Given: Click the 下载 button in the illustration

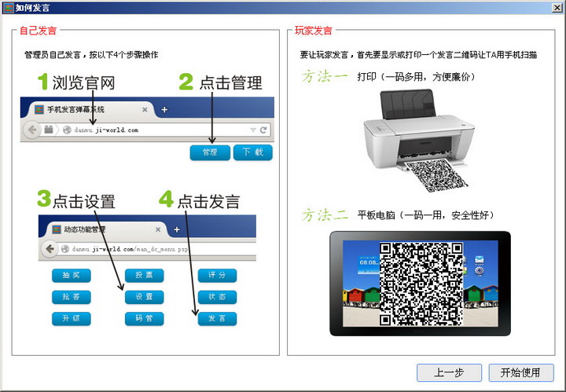Looking at the screenshot, I should (252, 152).
